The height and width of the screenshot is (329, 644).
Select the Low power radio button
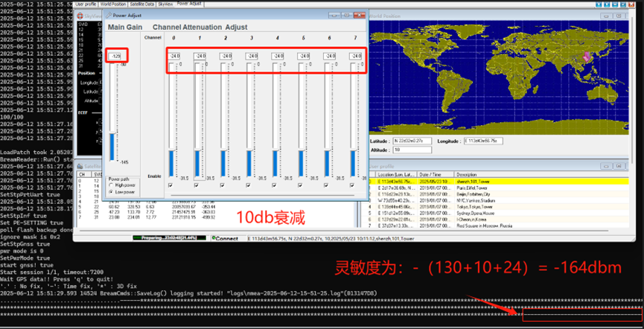(112, 191)
